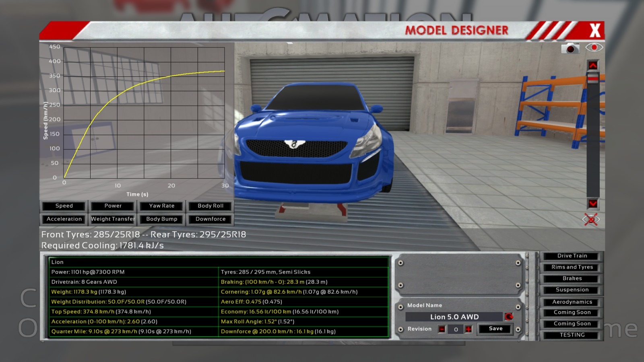Display the Downforce graph

211,219
